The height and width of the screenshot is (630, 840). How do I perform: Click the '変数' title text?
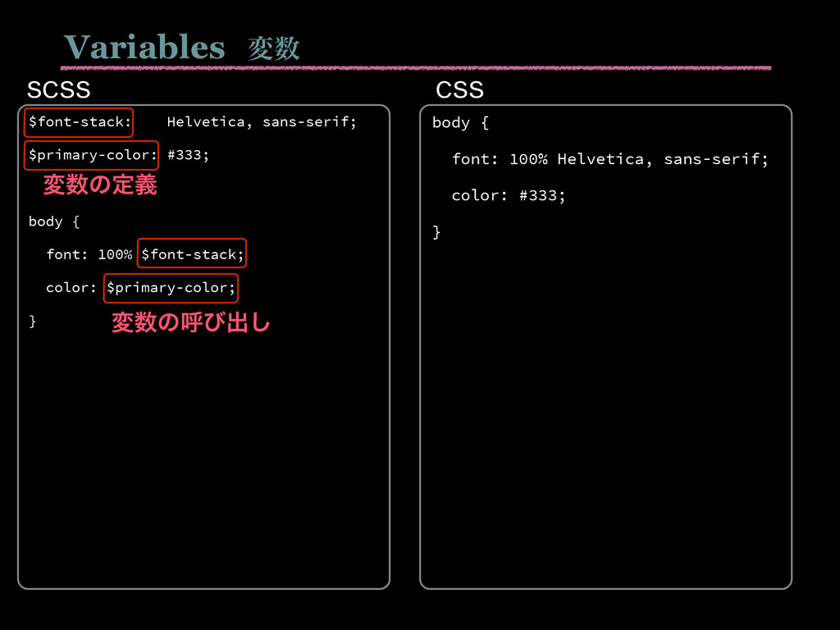click(274, 48)
